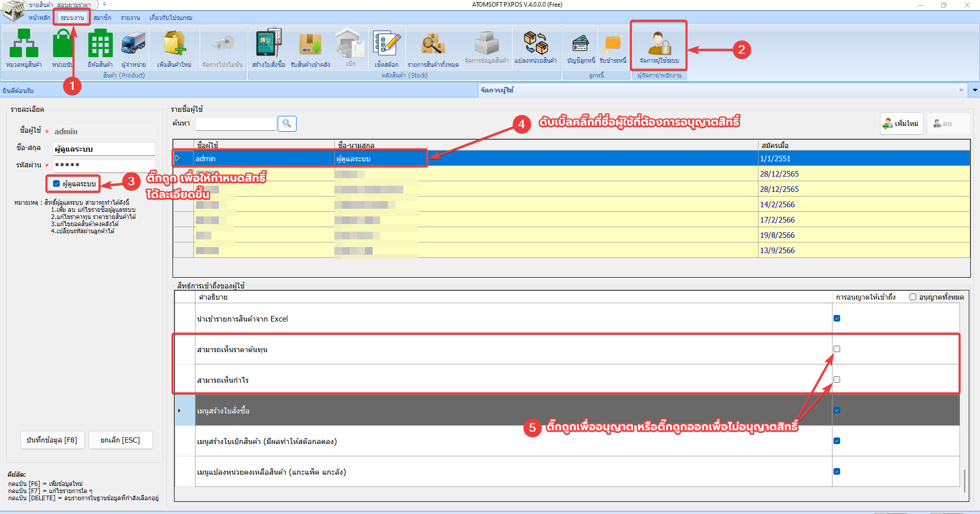Check permission for สามารถเห็นราคาต้นทุน cost price

tap(837, 349)
